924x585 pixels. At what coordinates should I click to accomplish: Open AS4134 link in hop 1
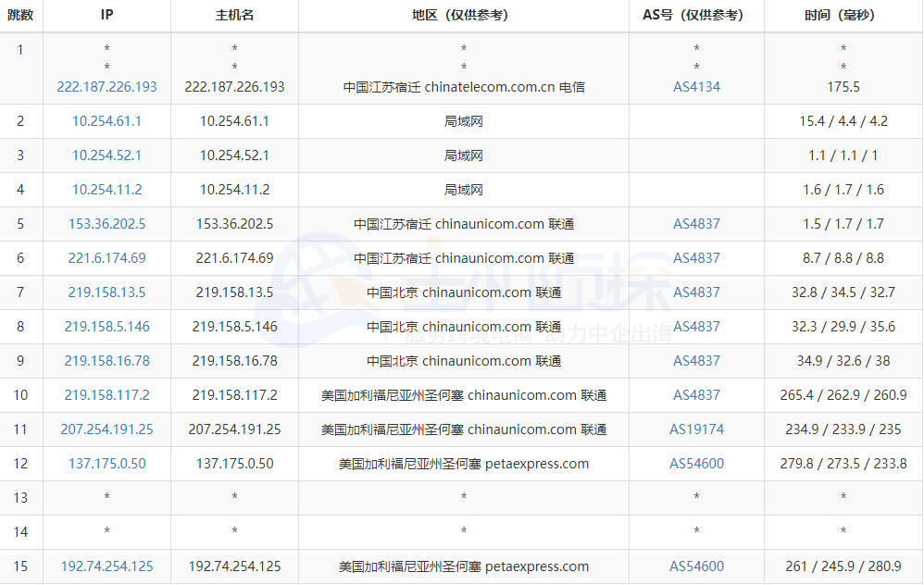(696, 87)
